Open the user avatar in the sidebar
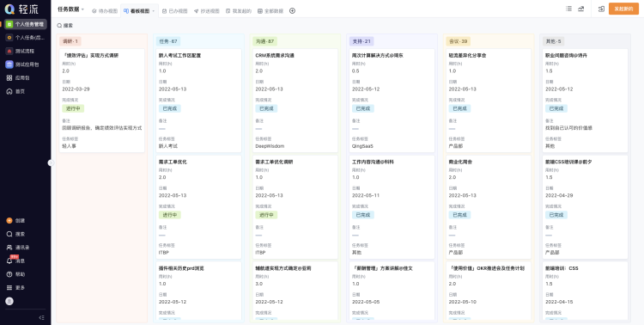 [9, 301]
